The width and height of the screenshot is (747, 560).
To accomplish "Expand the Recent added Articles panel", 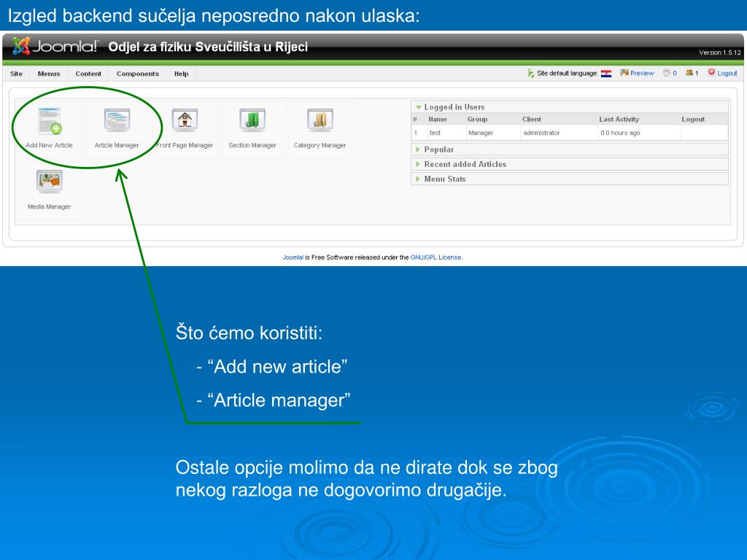I will (x=570, y=164).
